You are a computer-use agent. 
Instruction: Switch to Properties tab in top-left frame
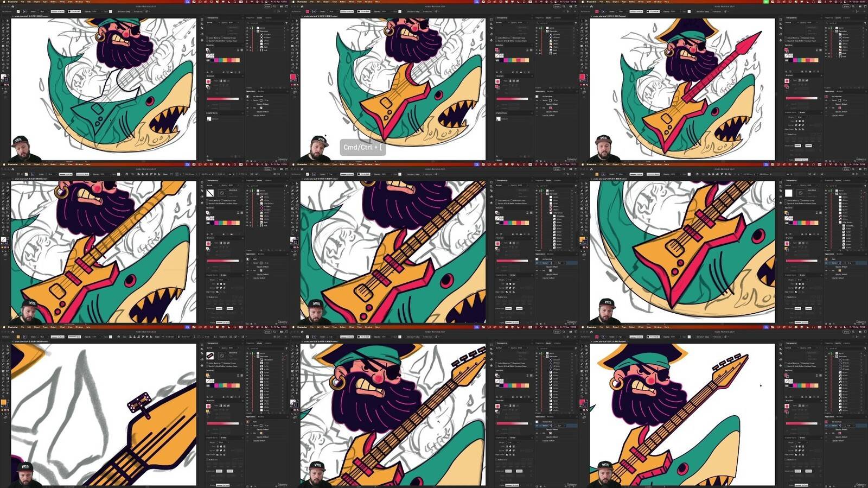pos(250,18)
